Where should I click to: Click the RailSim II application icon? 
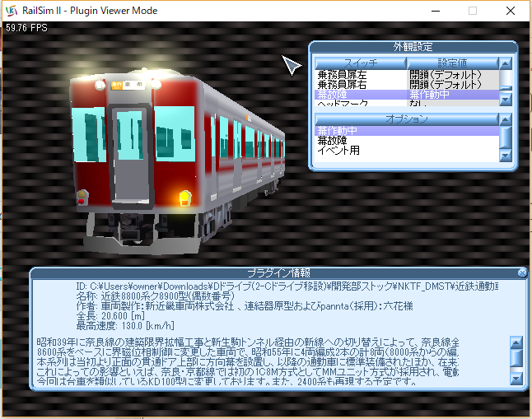coord(12,11)
